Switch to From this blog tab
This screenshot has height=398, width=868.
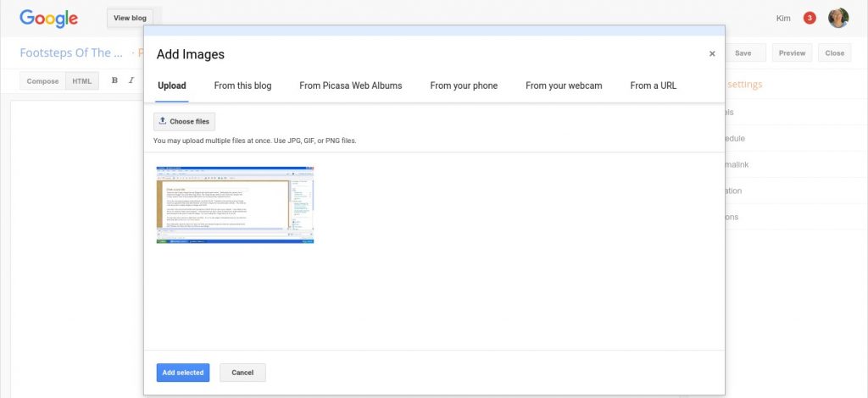[242, 86]
